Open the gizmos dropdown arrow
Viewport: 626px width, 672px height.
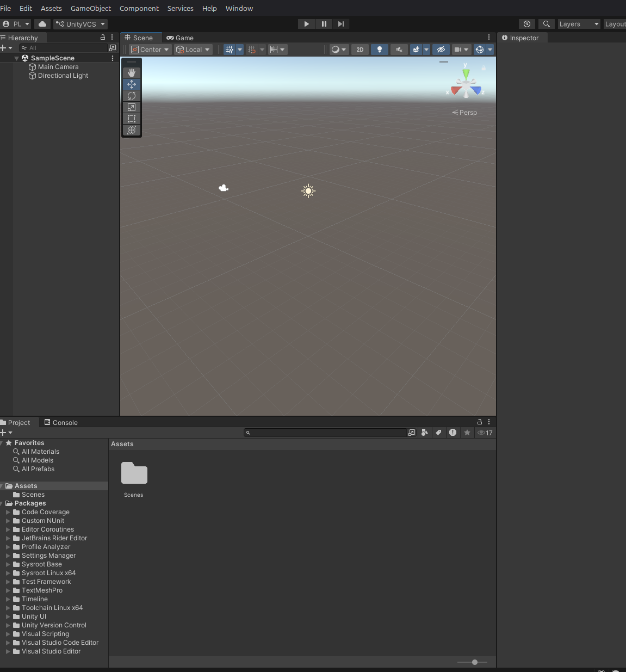[x=490, y=50]
